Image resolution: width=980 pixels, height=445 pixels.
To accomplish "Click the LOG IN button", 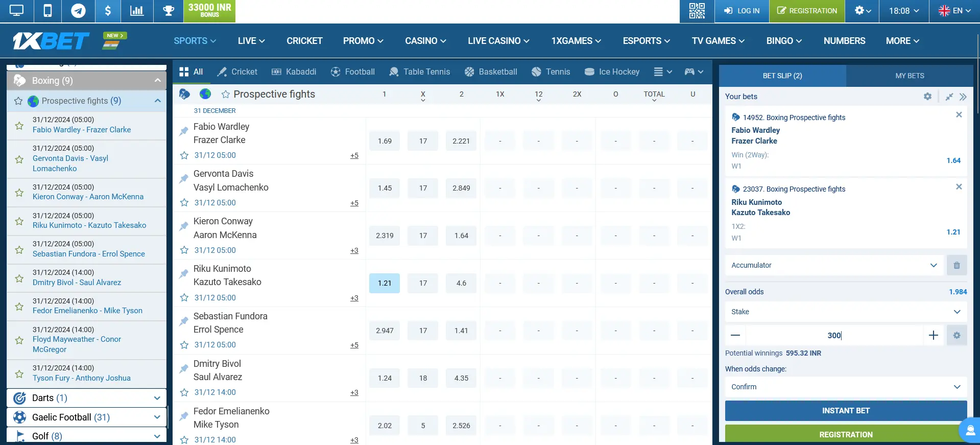I will coord(742,11).
